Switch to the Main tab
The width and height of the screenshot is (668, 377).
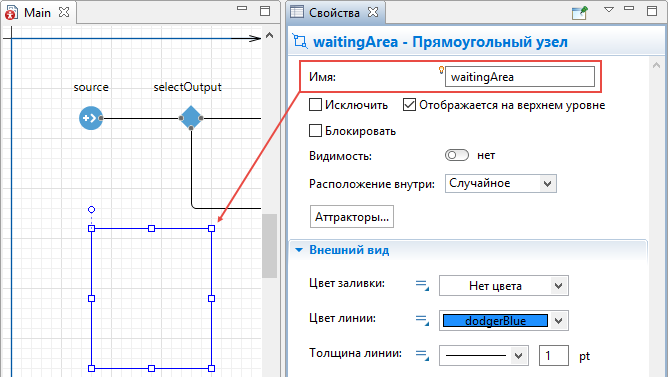pyautogui.click(x=37, y=13)
